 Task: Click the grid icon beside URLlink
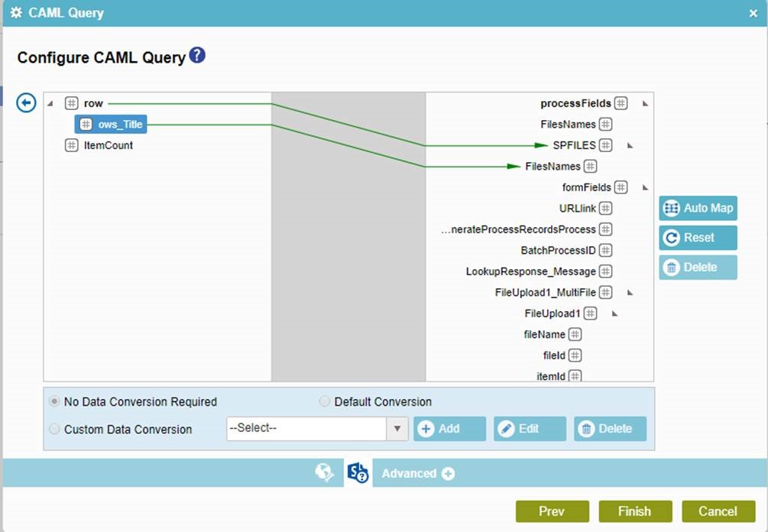click(606, 209)
